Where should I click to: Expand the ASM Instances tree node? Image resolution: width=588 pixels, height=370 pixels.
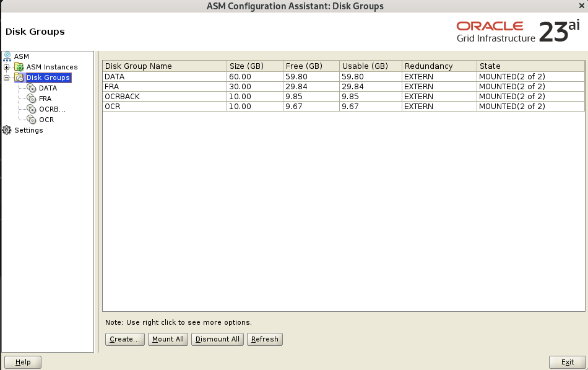[6, 67]
